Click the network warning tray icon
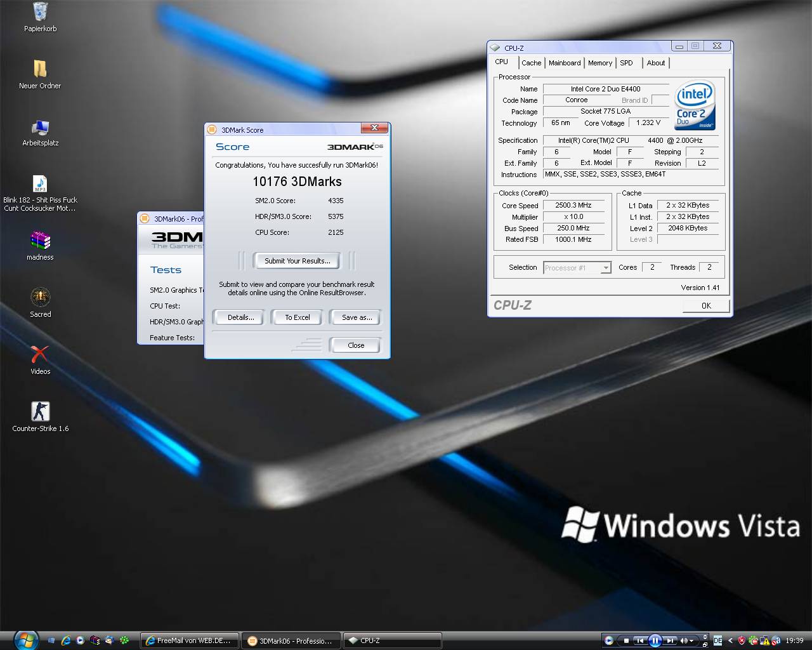 tap(765, 640)
